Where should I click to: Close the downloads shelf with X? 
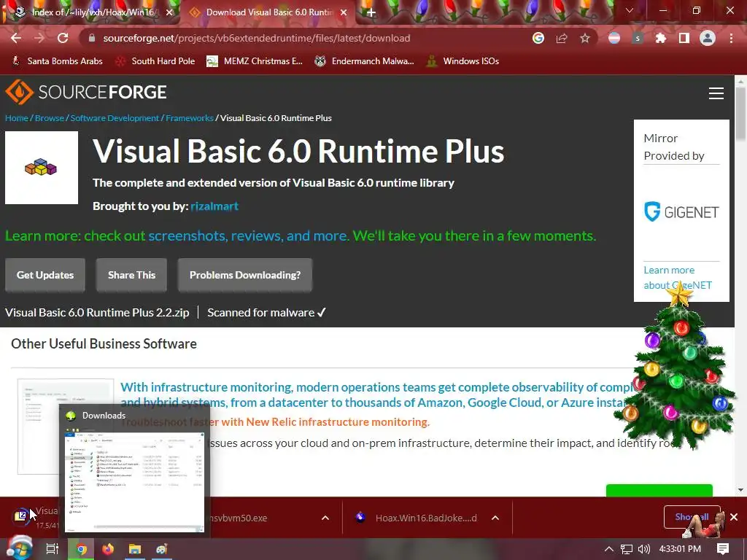pyautogui.click(x=734, y=517)
